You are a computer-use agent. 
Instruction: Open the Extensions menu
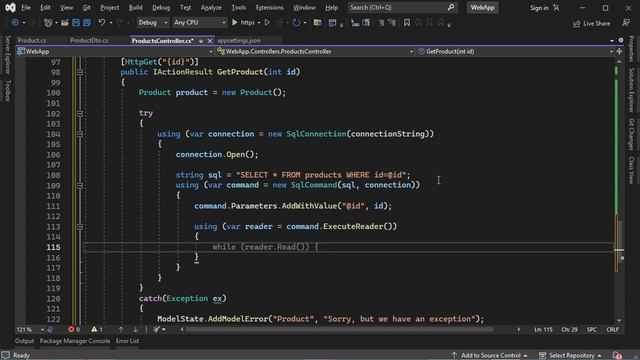coord(269,7)
